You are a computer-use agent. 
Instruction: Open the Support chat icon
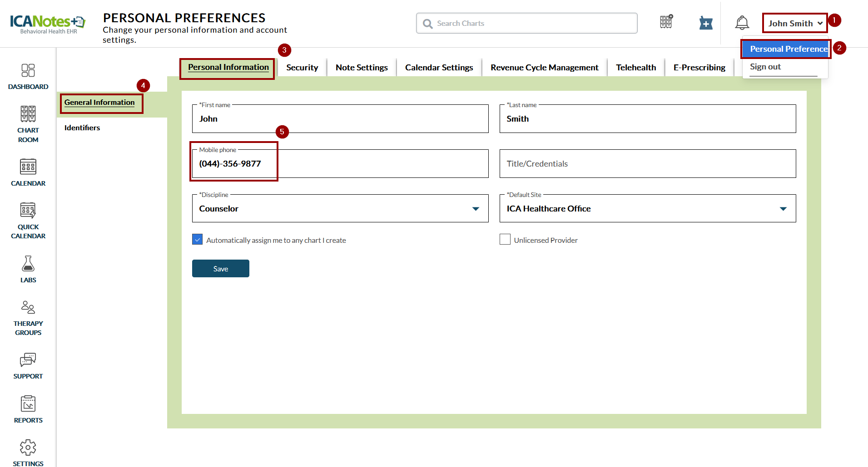(28, 360)
